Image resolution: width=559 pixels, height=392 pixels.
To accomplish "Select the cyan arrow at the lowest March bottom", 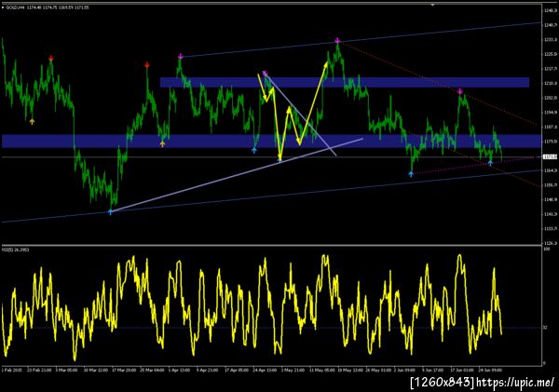I will click(x=110, y=211).
